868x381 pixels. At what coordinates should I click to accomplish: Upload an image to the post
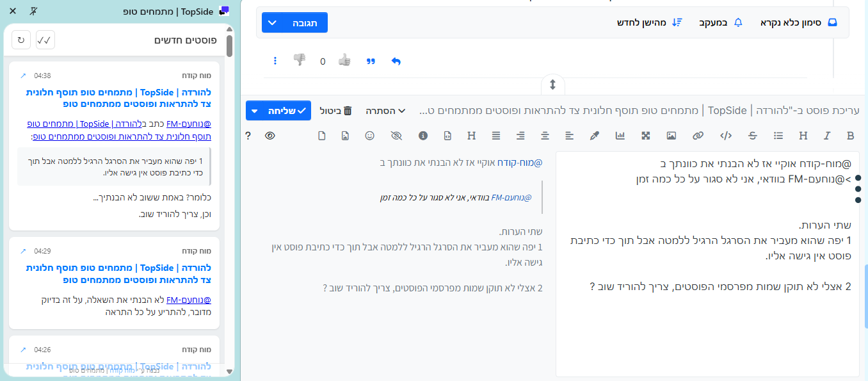point(671,135)
